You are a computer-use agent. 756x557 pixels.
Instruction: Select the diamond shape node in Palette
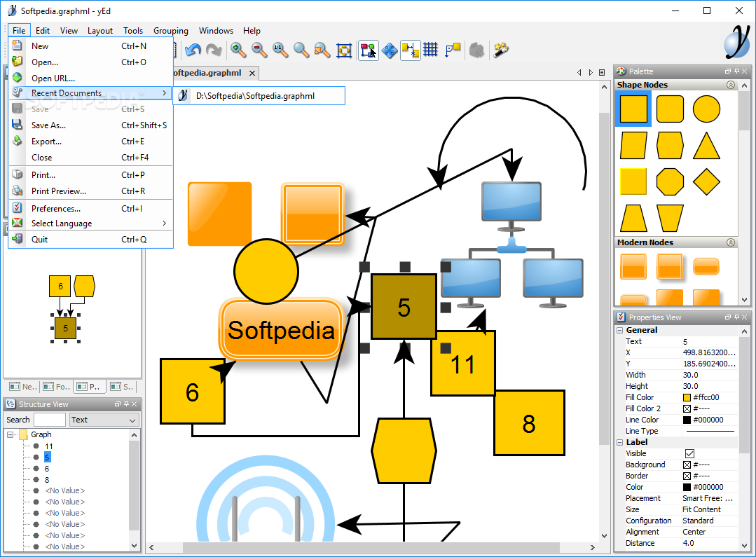[706, 181]
